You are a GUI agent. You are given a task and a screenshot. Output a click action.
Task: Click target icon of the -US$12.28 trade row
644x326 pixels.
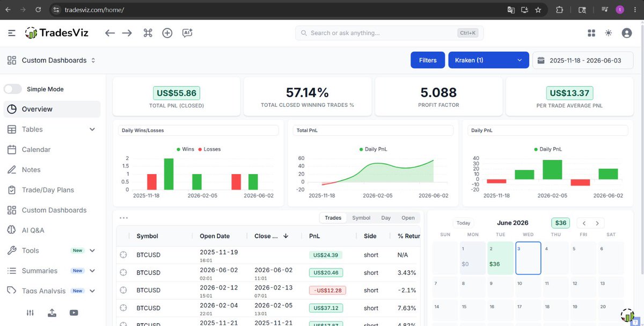(123, 290)
